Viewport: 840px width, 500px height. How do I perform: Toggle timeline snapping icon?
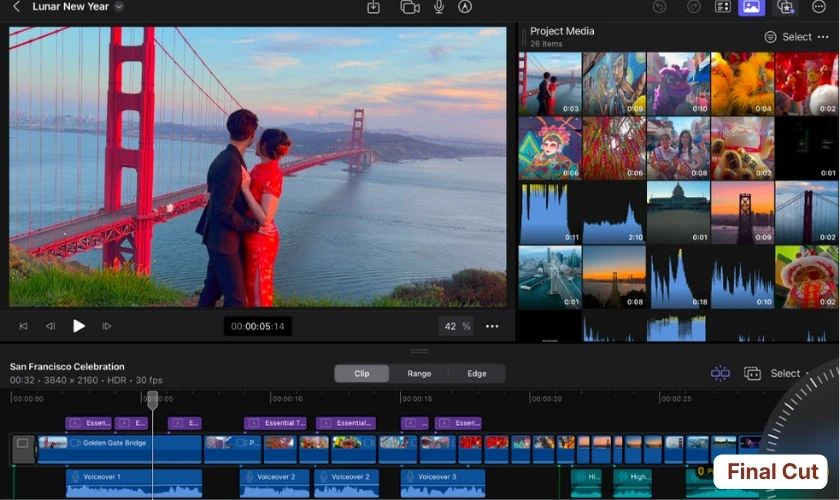click(x=720, y=373)
